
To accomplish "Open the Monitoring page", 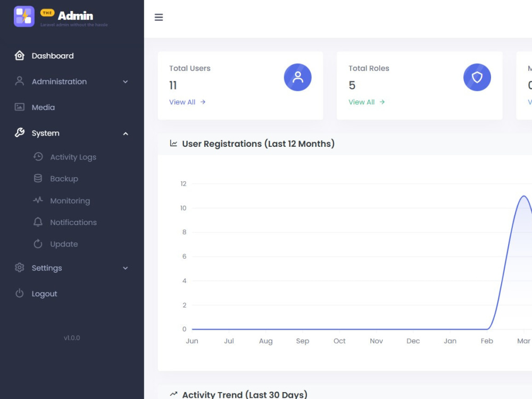I will click(70, 201).
